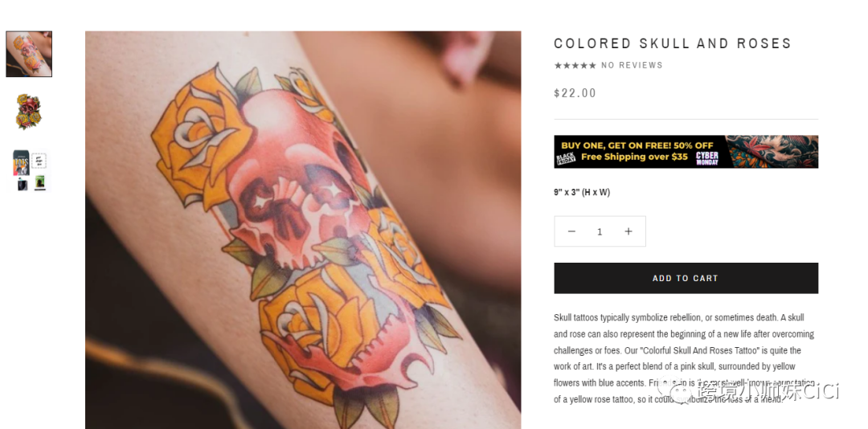The image size is (868, 429).
Task: Click the Buy One Get One Free banner text
Action: click(x=637, y=145)
